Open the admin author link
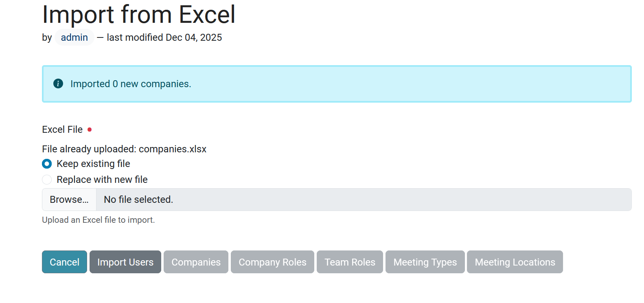The width and height of the screenshot is (644, 303). [x=74, y=37]
